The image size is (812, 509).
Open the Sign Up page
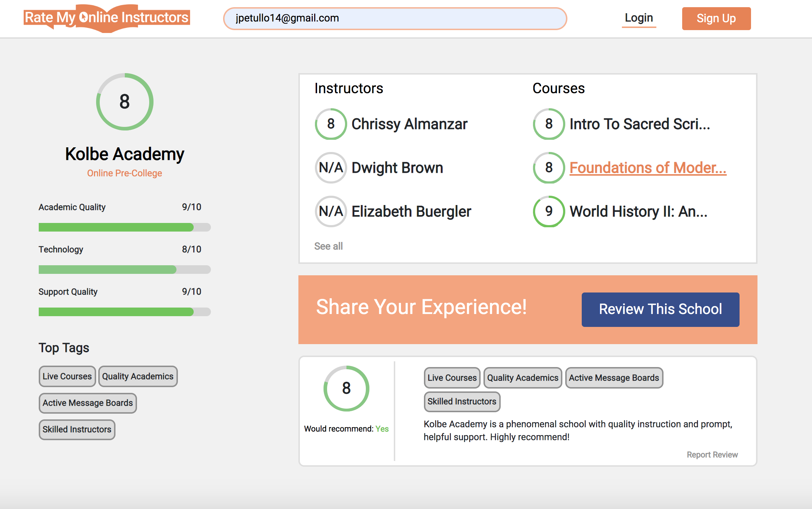pyautogui.click(x=716, y=18)
